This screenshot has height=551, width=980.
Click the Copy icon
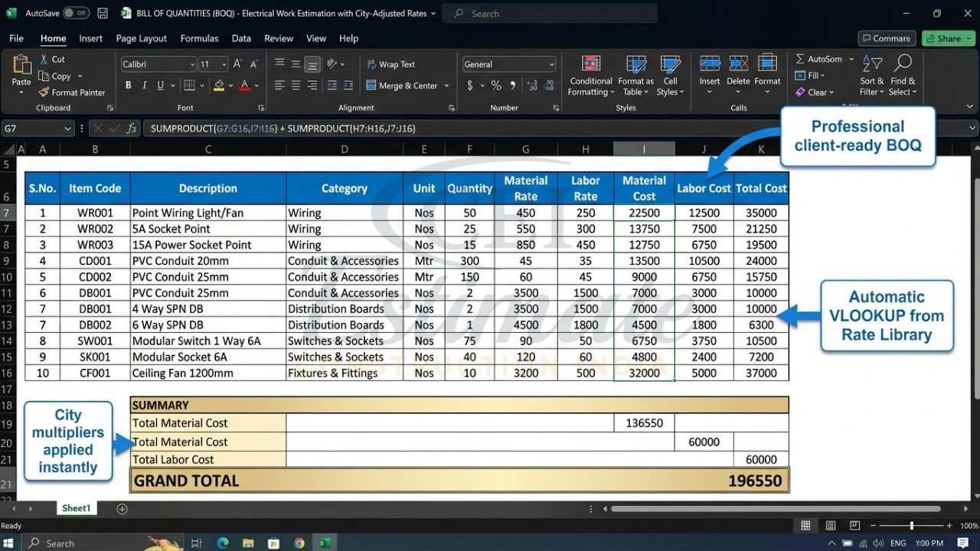point(44,76)
